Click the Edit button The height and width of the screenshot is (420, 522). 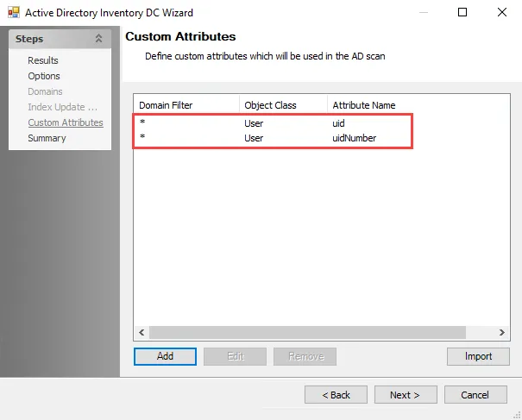[x=235, y=356]
